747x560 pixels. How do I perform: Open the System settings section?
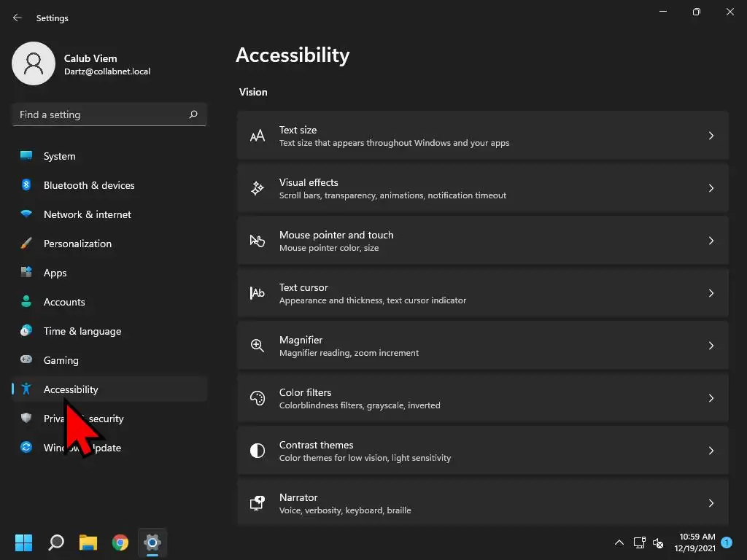click(x=59, y=156)
